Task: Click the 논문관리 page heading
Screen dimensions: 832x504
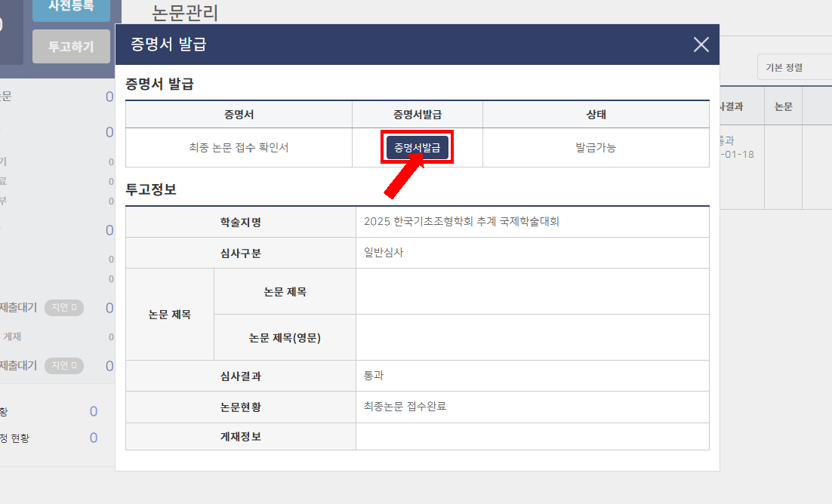Action: point(185,13)
